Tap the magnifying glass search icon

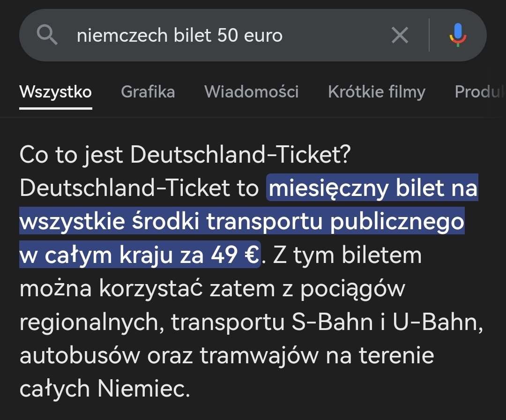(47, 35)
